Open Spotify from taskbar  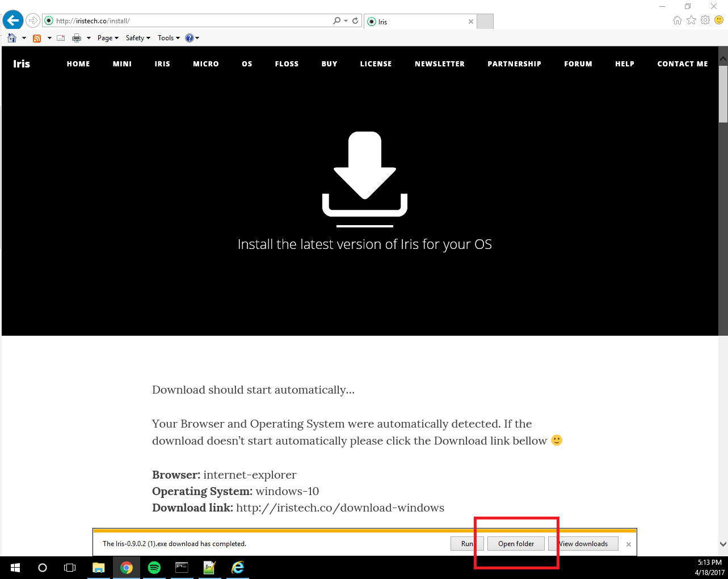(154, 568)
